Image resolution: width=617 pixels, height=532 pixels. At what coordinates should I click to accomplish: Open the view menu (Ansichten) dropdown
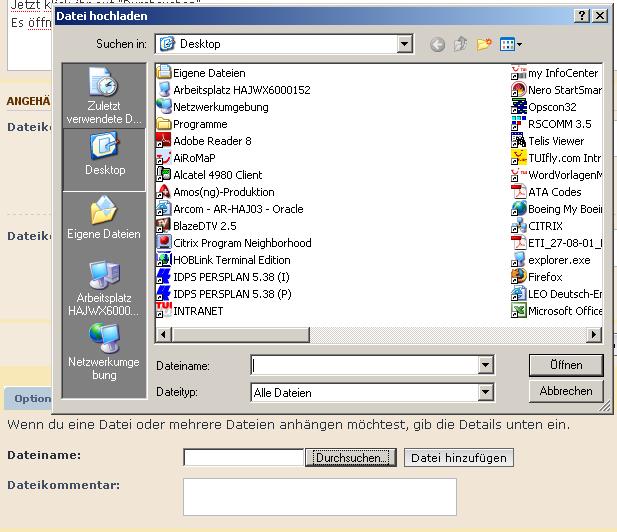512,44
